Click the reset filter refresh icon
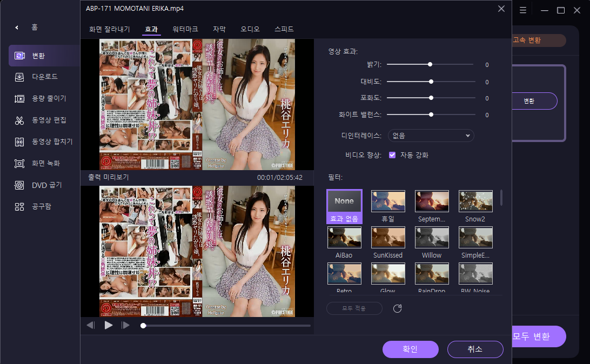 (x=397, y=308)
